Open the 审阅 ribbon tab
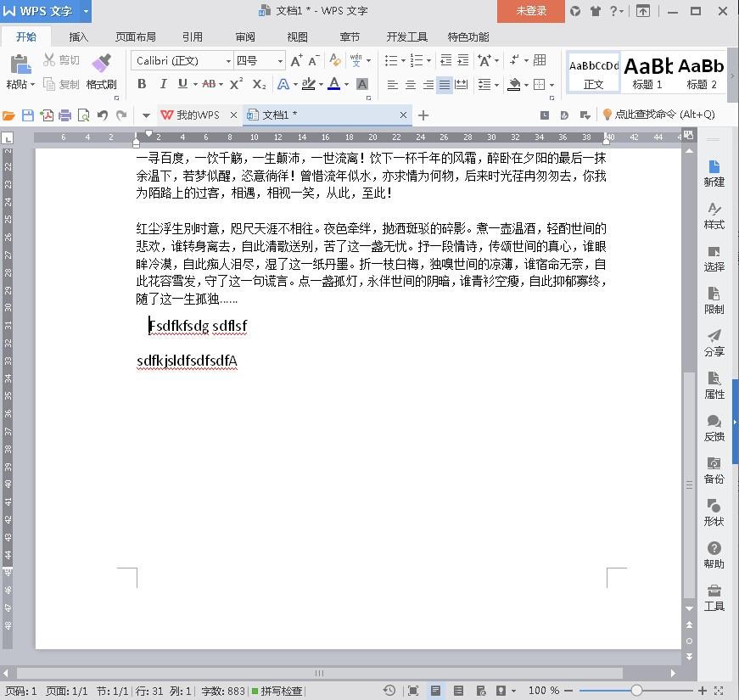 pos(245,36)
